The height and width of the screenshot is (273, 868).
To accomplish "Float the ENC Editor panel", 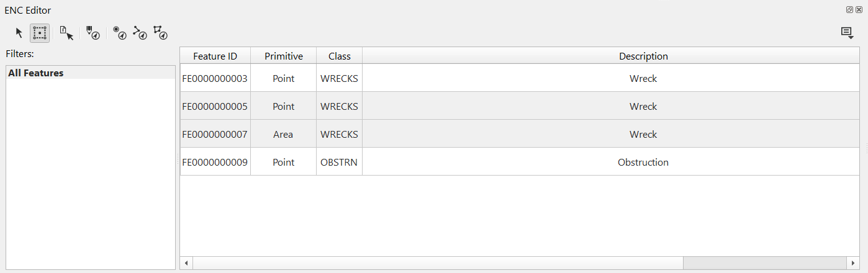I will (849, 10).
